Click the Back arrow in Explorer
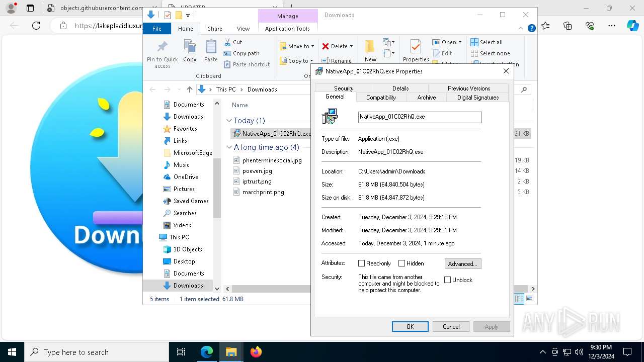Screen dimensions: 644x362 click(153, 89)
